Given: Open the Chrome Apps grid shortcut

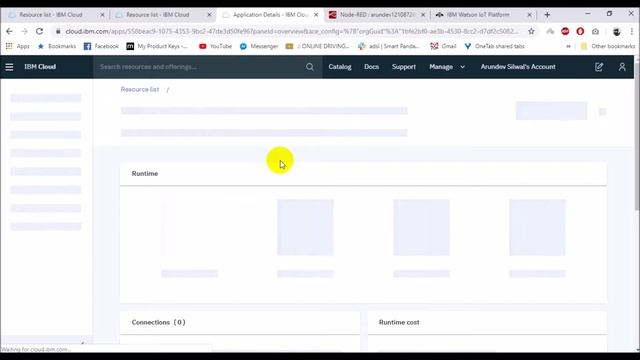Looking at the screenshot, I should coord(17,46).
